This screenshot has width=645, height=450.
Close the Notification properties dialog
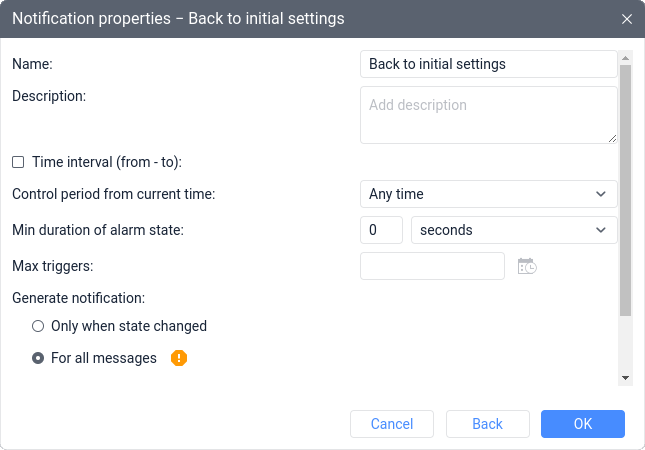pos(626,19)
